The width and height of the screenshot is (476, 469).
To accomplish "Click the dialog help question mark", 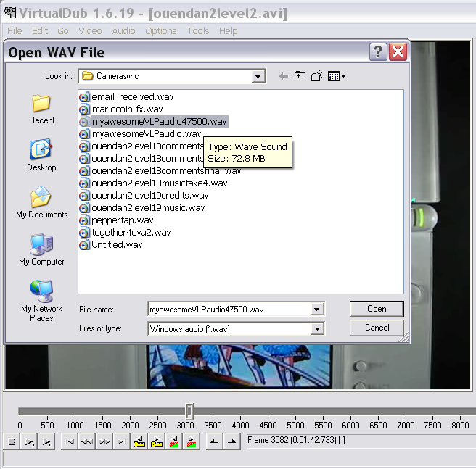I will (x=378, y=52).
